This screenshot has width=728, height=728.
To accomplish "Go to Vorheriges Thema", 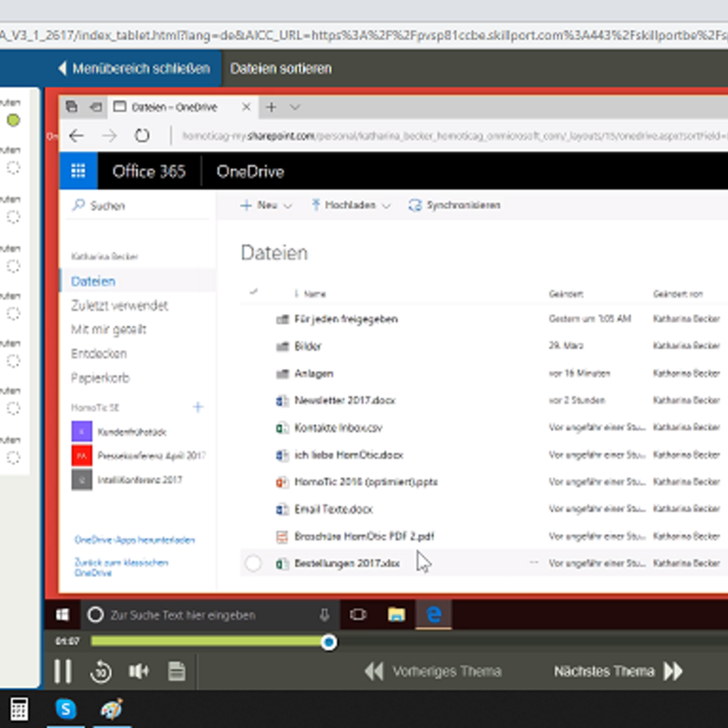I will [x=433, y=672].
